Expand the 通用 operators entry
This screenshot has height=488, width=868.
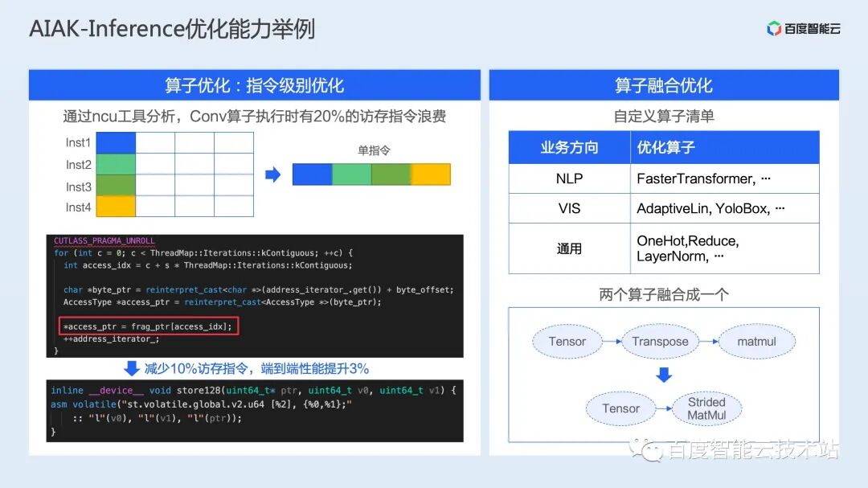click(x=569, y=248)
